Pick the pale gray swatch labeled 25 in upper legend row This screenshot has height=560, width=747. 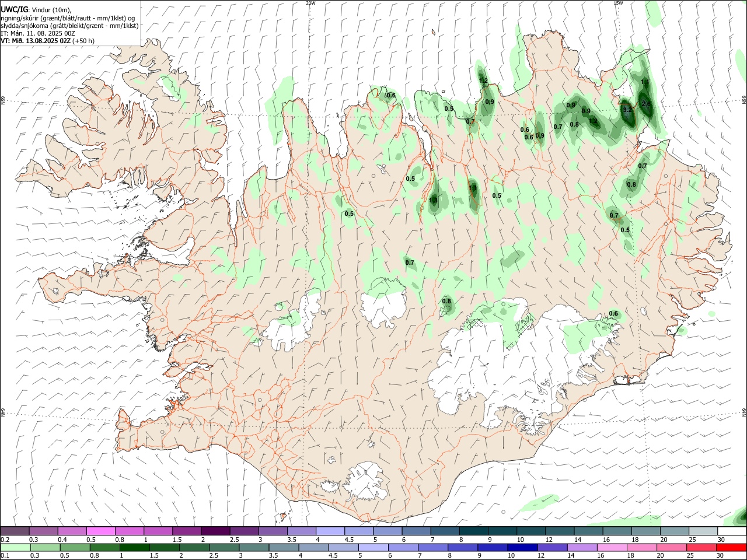[x=703, y=531]
